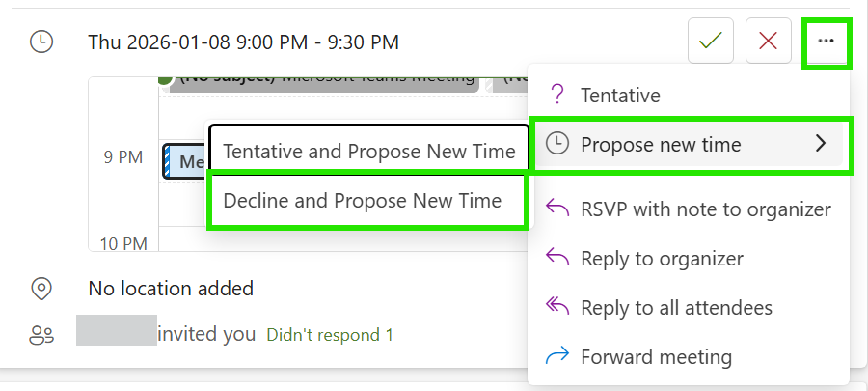Click the location pin icon

coord(41,288)
